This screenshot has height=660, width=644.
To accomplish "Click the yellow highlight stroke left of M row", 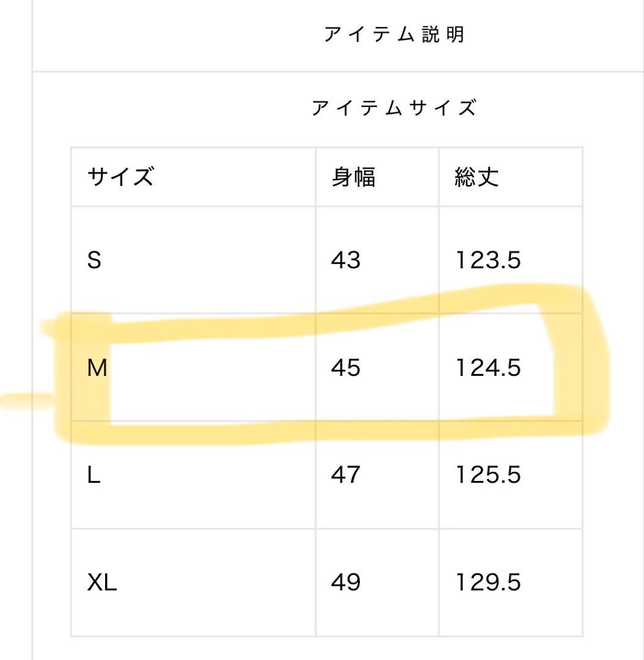I will (26, 401).
